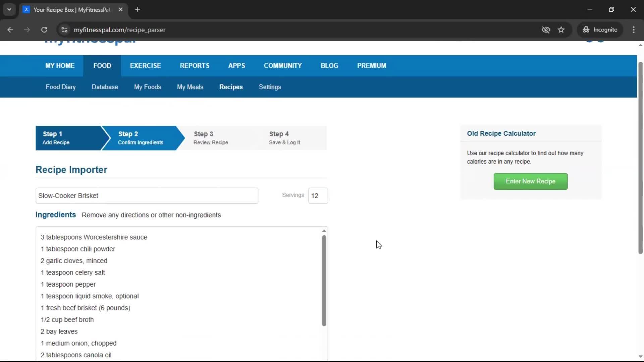Click the line '1 medium onion, chopped'
Viewport: 644px width, 362px height.
[78, 343]
